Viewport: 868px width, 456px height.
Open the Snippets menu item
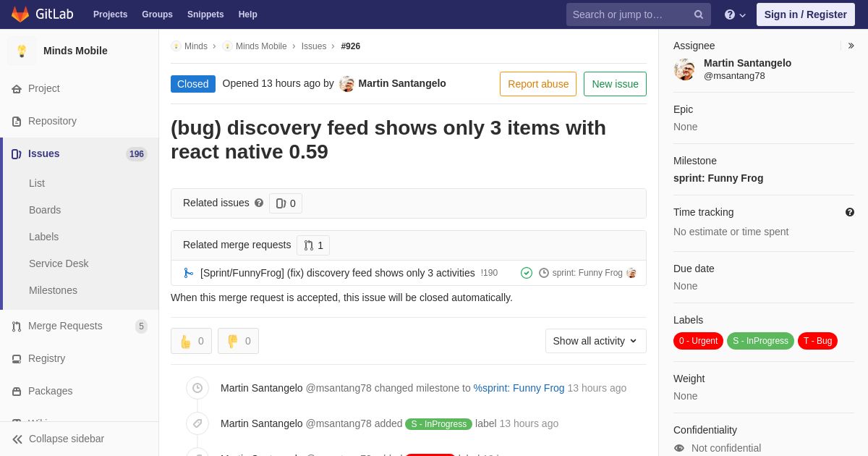click(x=205, y=14)
